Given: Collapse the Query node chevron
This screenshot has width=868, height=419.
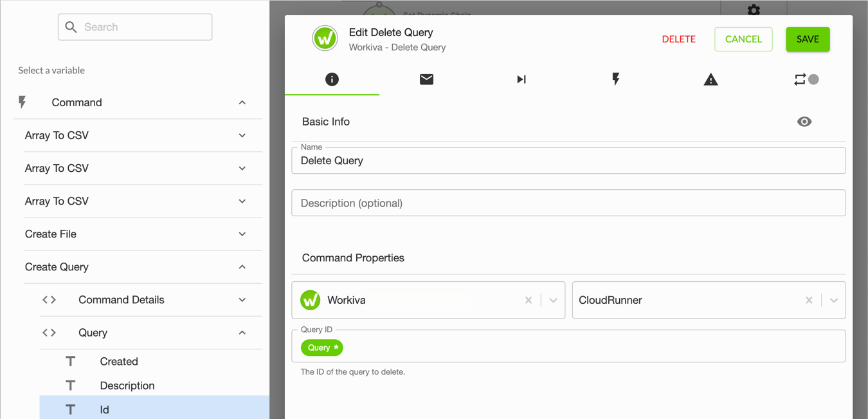Looking at the screenshot, I should point(242,333).
